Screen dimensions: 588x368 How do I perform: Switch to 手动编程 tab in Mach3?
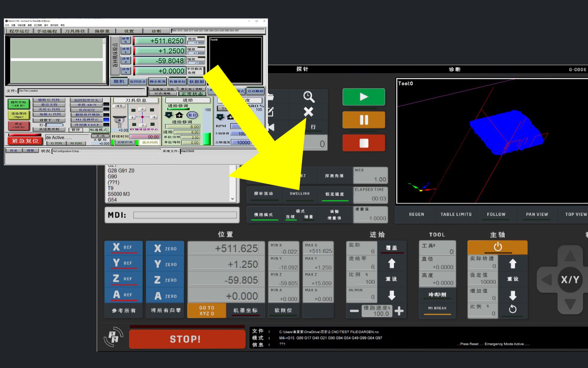pos(47,31)
